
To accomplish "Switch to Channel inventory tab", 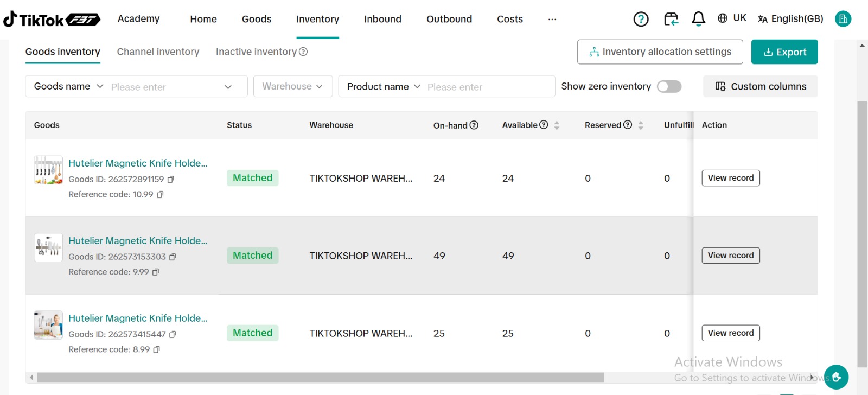I will pos(158,52).
